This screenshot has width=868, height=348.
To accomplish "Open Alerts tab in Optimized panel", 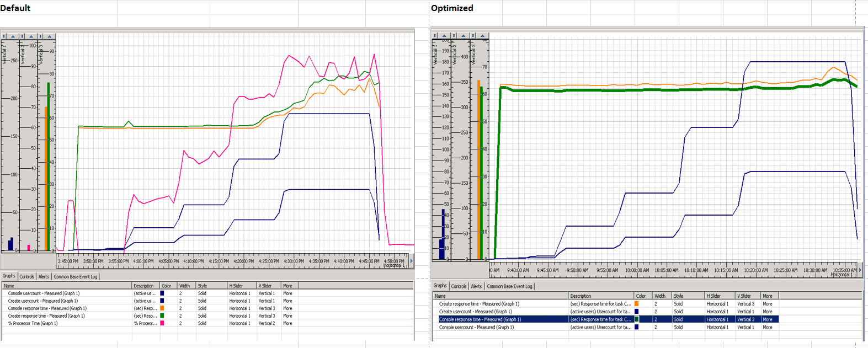I will click(x=476, y=286).
